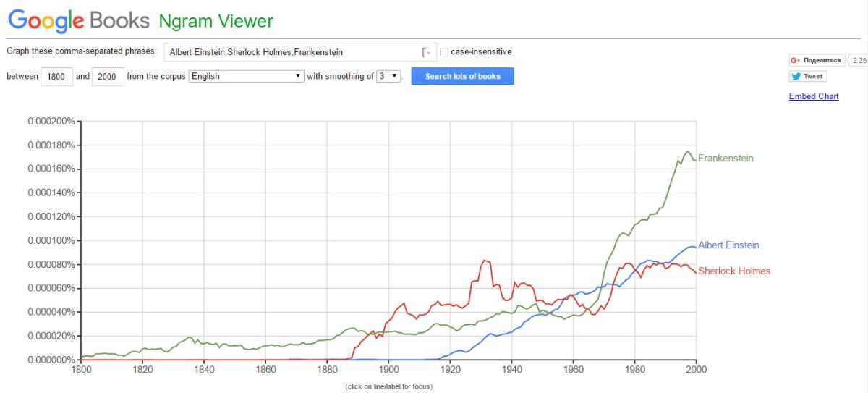This screenshot has height=393, width=868.
Task: Click the Frankenstein line label
Action: pyautogui.click(x=726, y=159)
